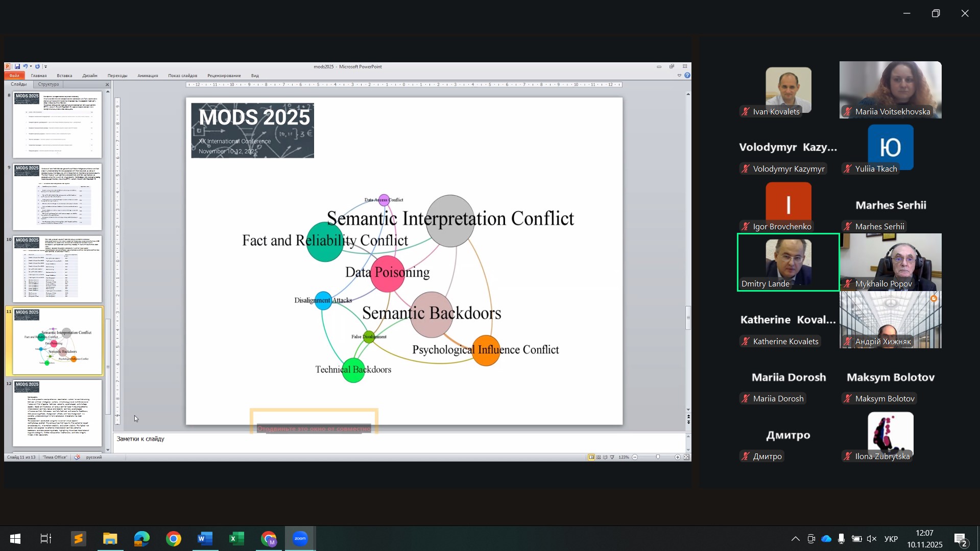The image size is (980, 551).
Task: Click the Redo icon in quick access toolbar
Action: 37,66
